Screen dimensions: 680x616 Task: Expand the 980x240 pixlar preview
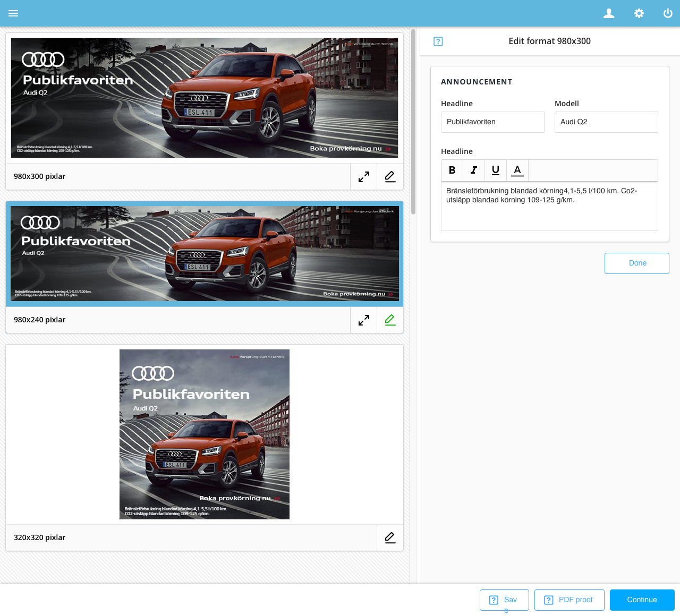364,320
